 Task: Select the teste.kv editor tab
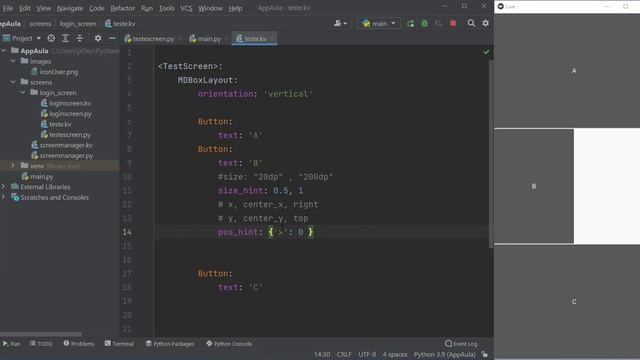[251, 39]
